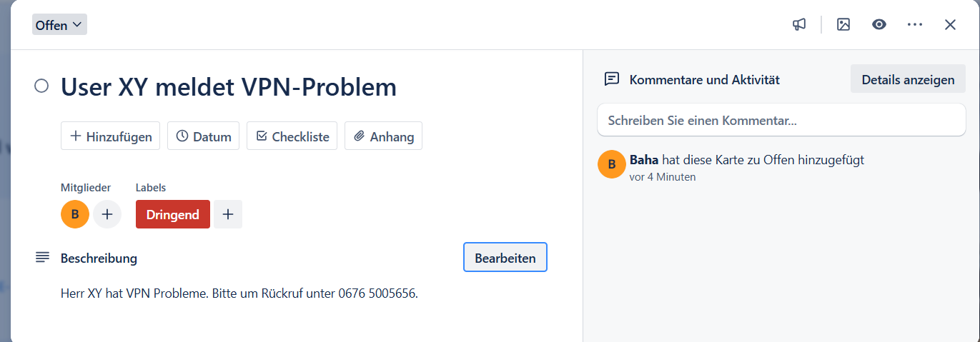980x342 pixels.
Task: Toggle the watch eye icon
Action: [879, 24]
